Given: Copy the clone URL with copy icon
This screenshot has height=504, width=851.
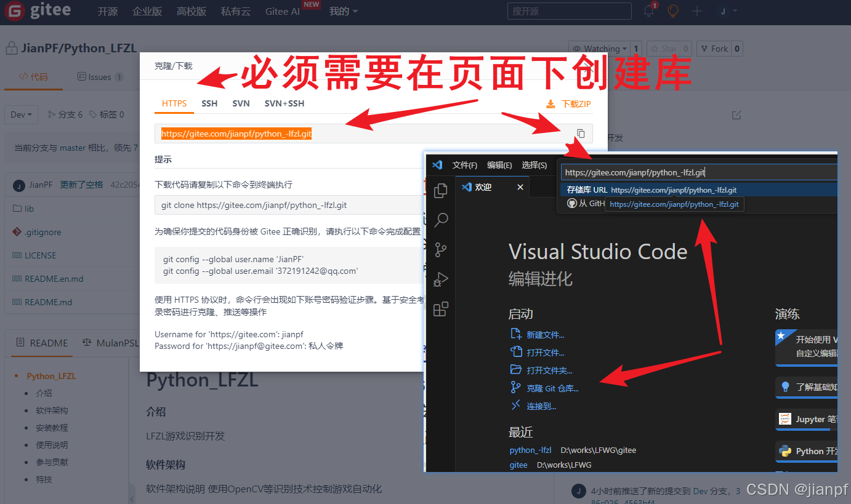Looking at the screenshot, I should pos(581,134).
